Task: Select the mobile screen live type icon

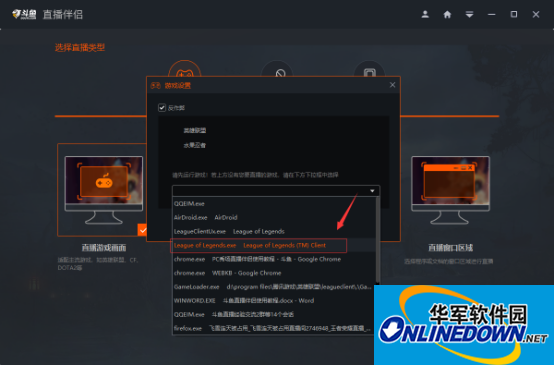Action: 369,70
